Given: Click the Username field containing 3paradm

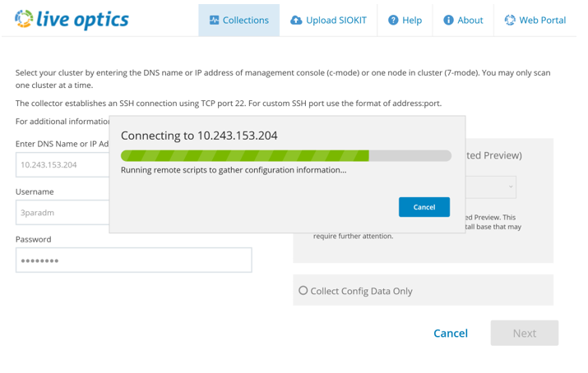Looking at the screenshot, I should point(62,213).
